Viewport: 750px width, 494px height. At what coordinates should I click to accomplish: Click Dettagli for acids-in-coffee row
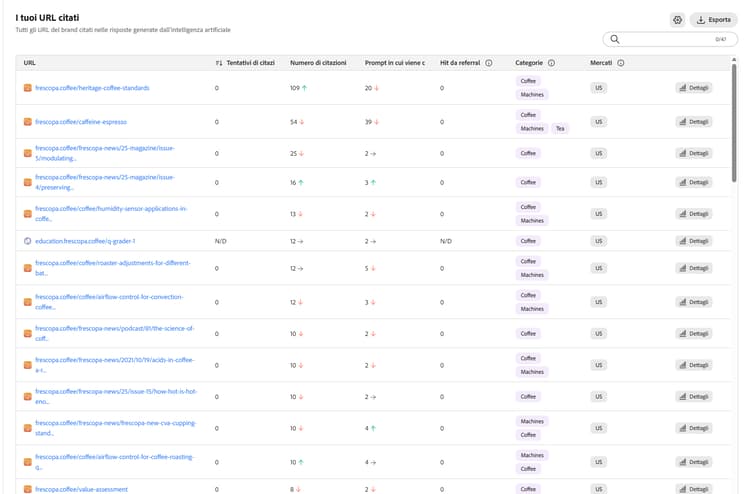click(x=694, y=365)
